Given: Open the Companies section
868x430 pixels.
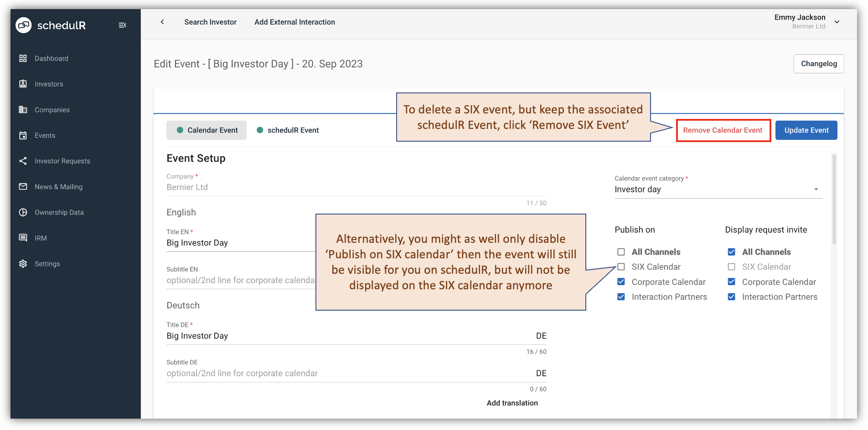Looking at the screenshot, I should point(52,109).
